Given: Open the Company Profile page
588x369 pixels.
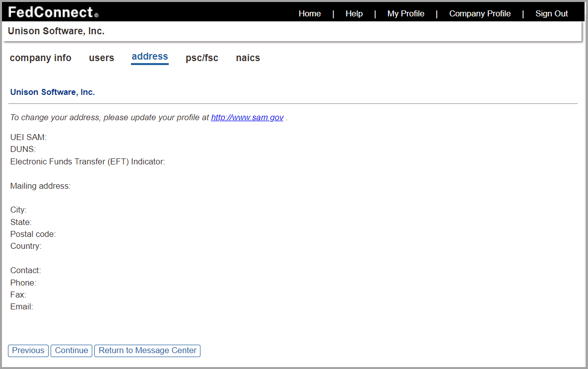Looking at the screenshot, I should [479, 13].
